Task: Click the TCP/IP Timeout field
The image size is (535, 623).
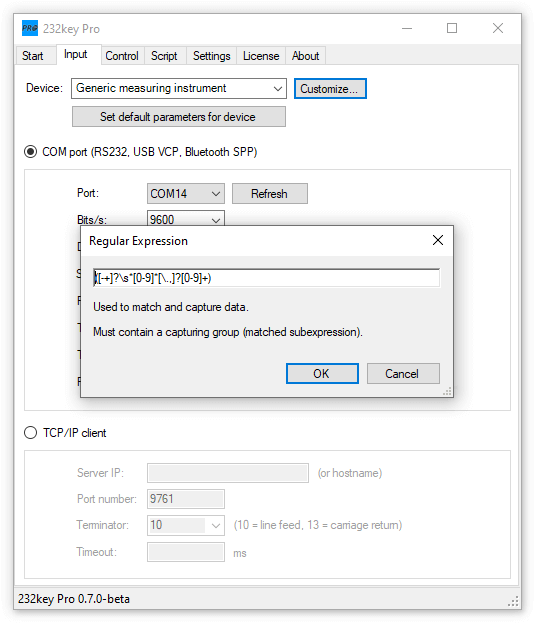Action: [185, 552]
